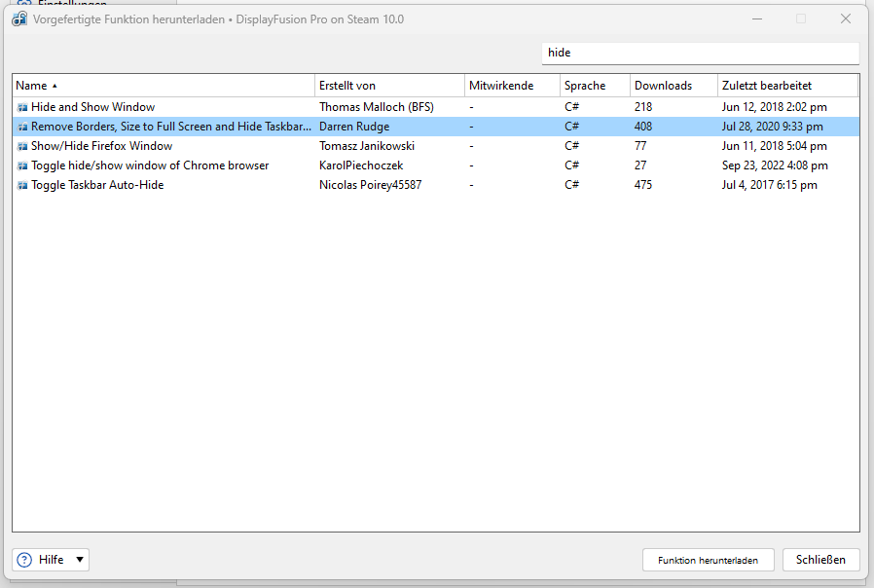Sort by the Zuletzt bearbeitet column header
Image resolution: width=874 pixels, height=588 pixels.
tap(787, 86)
